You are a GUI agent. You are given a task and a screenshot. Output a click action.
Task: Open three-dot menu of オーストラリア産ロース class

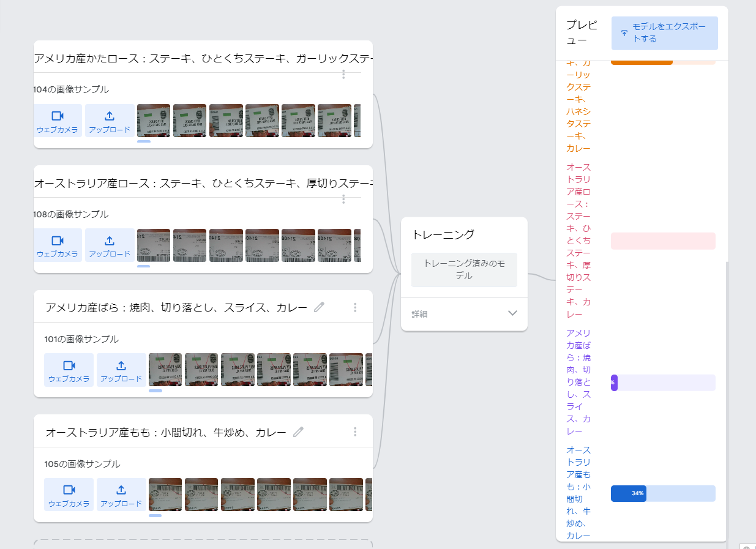click(343, 199)
